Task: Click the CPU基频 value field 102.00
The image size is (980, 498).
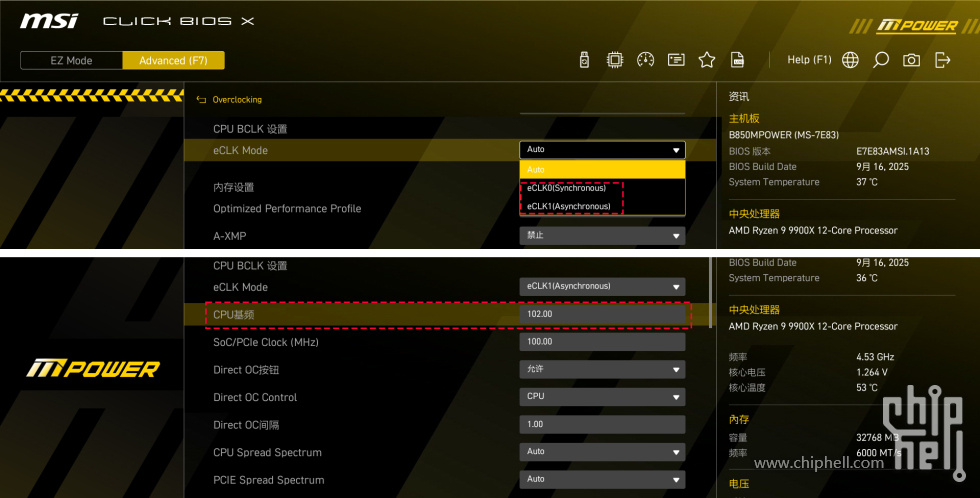Action: [x=602, y=315]
